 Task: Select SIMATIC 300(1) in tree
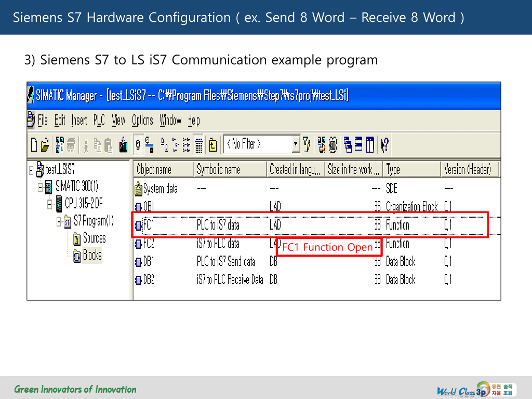[x=77, y=186]
